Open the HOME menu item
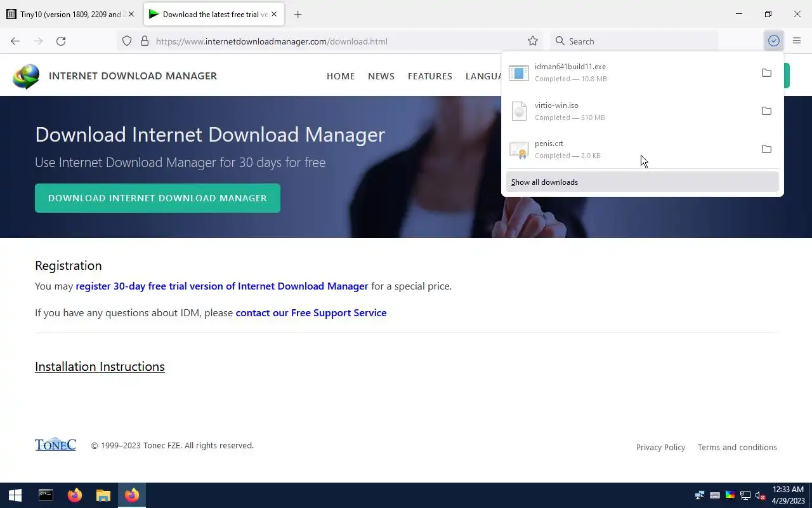 click(x=341, y=76)
